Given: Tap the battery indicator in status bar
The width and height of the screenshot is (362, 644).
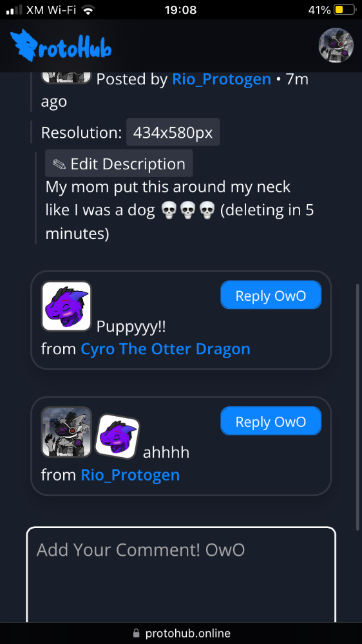Looking at the screenshot, I should 345,10.
